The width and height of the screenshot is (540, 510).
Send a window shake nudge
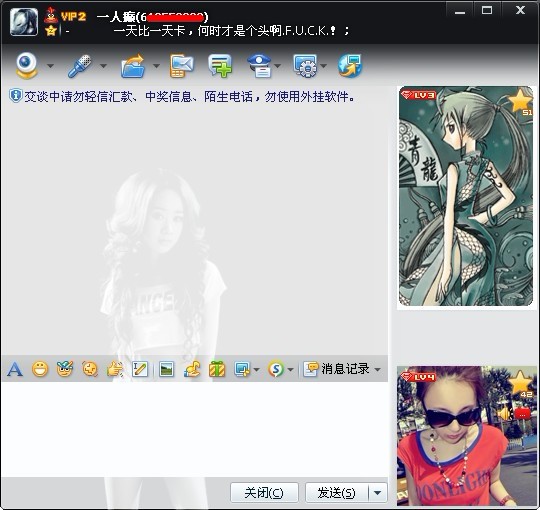(90, 370)
